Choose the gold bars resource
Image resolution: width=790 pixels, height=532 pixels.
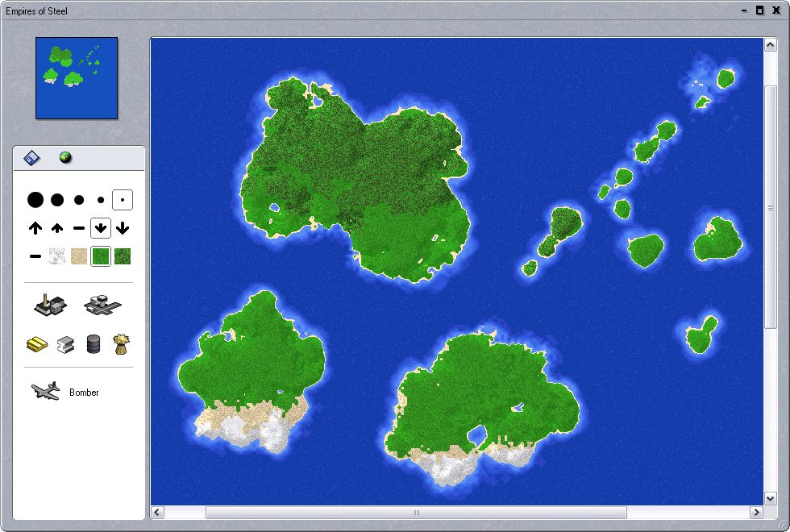tap(38, 344)
